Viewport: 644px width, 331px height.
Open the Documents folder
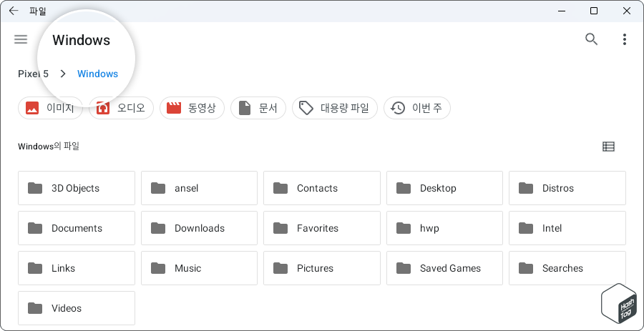tap(77, 228)
